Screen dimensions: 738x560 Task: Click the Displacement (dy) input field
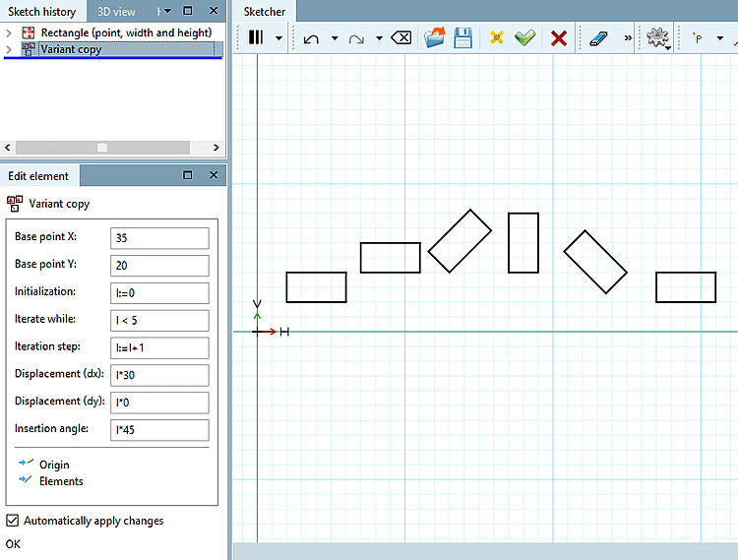159,403
